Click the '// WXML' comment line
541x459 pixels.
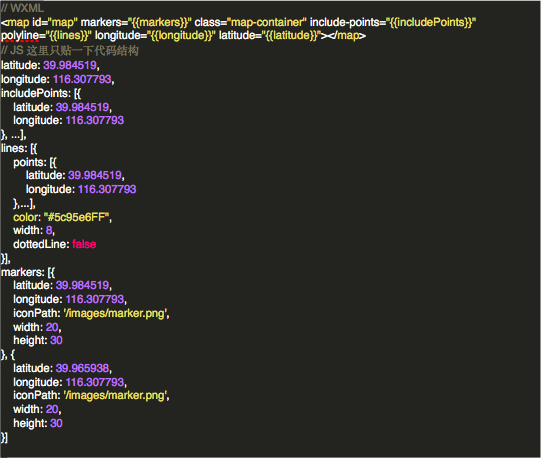pyautogui.click(x=22, y=8)
